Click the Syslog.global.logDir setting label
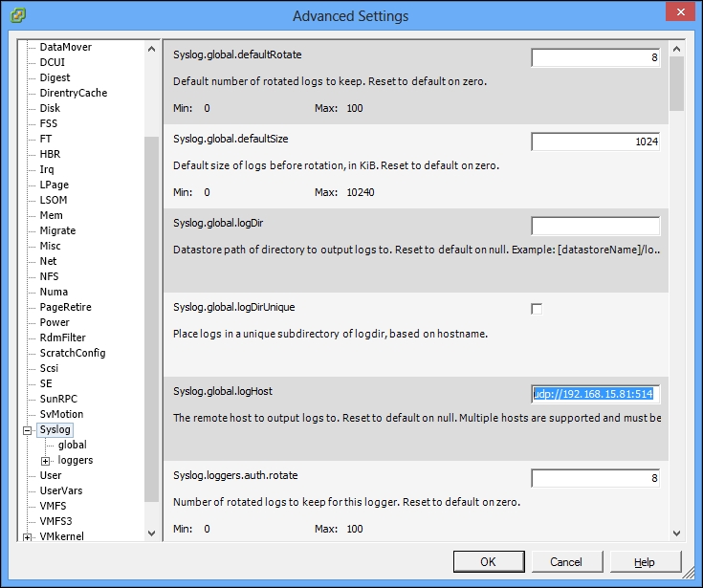This screenshot has width=703, height=588. pyautogui.click(x=218, y=223)
